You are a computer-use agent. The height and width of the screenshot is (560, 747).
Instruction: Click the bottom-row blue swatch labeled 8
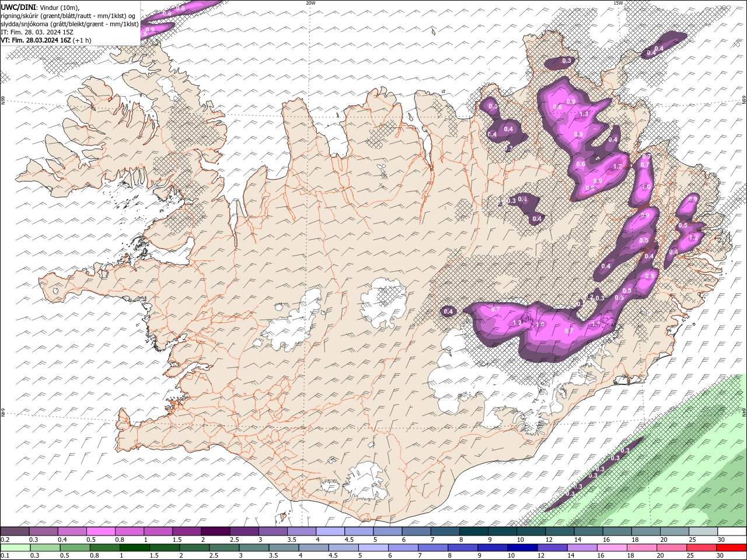(463, 548)
